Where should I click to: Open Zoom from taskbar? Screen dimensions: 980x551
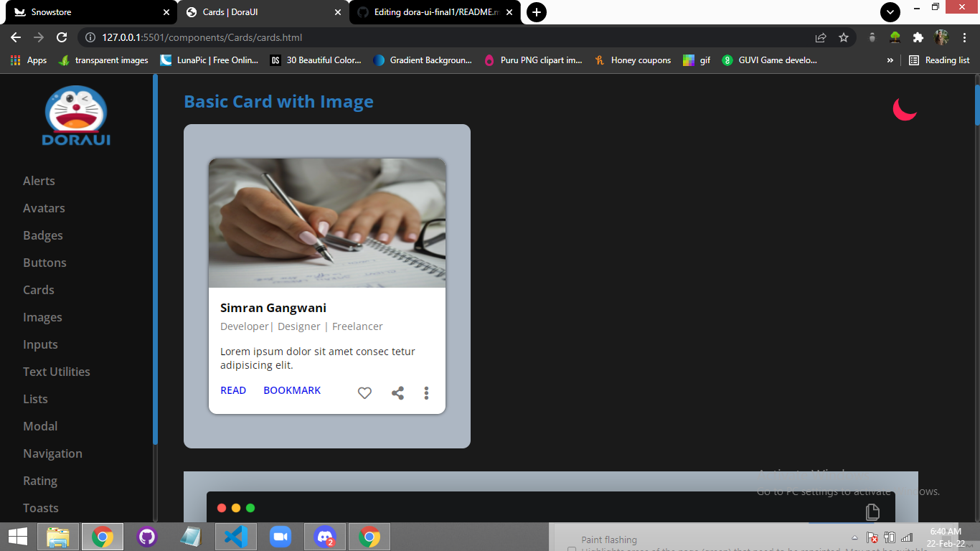click(281, 537)
